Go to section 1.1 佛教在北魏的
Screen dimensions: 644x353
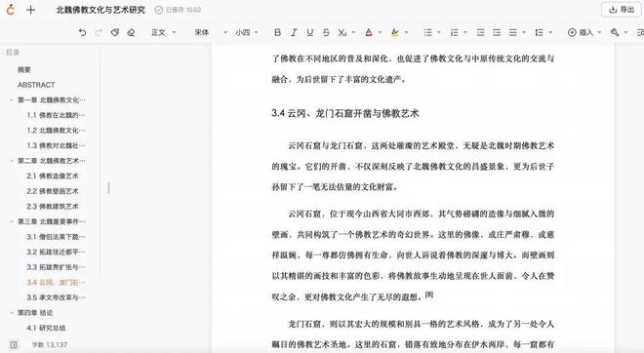(57, 115)
